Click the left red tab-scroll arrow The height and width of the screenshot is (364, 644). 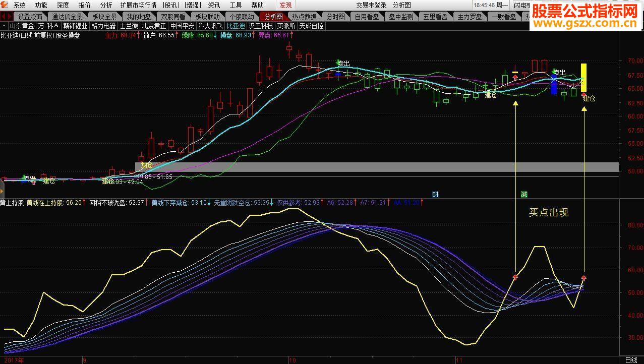pos(3,16)
